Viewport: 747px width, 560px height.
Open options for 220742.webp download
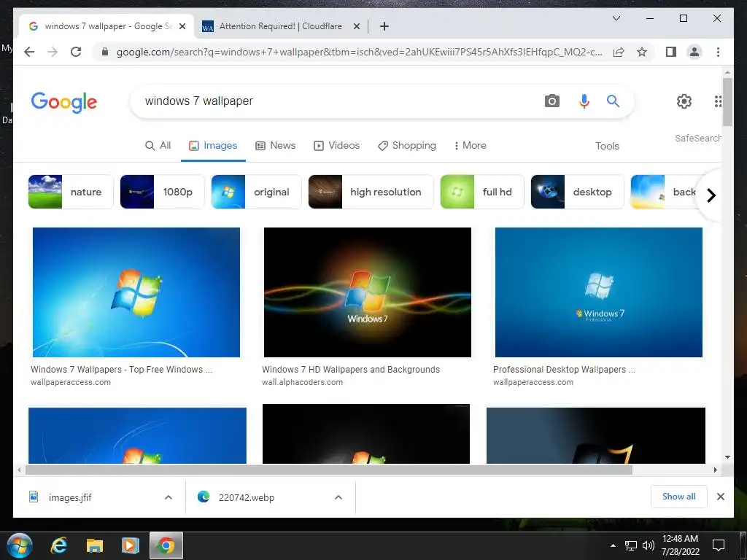pyautogui.click(x=338, y=497)
